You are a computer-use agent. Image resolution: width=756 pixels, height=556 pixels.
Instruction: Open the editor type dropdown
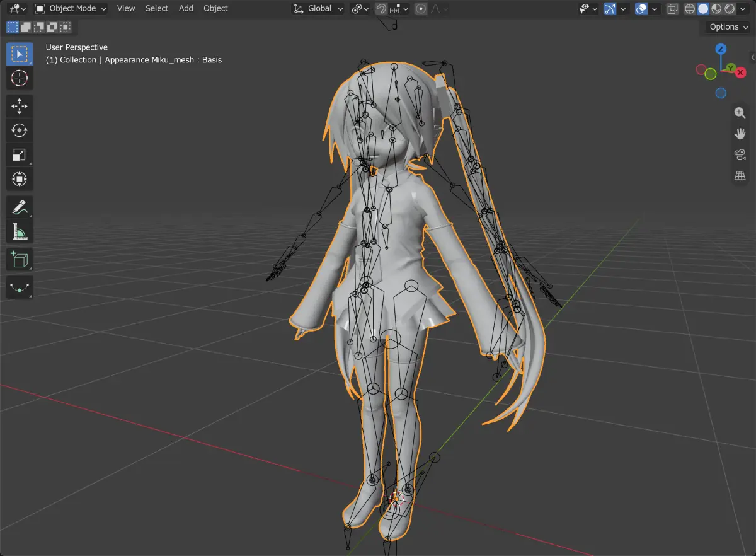click(x=18, y=9)
